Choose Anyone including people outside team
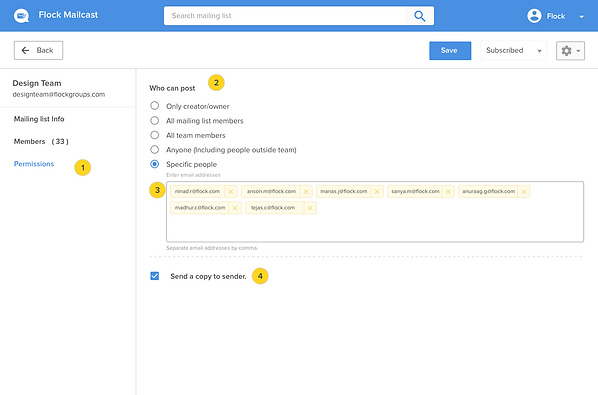 (154, 149)
